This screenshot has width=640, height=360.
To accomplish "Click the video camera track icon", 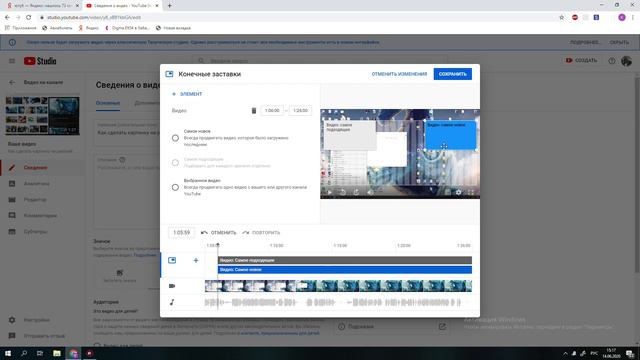I will click(x=172, y=286).
